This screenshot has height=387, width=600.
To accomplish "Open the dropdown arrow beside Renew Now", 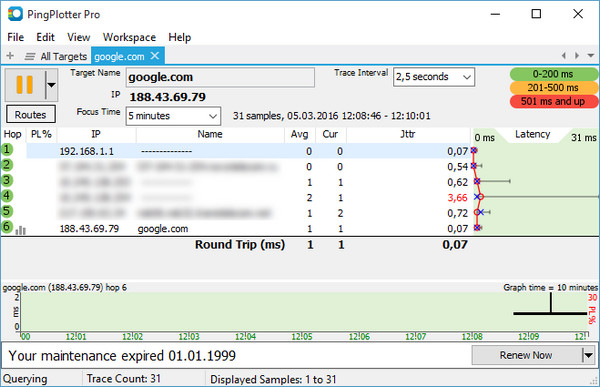I will click(x=589, y=356).
